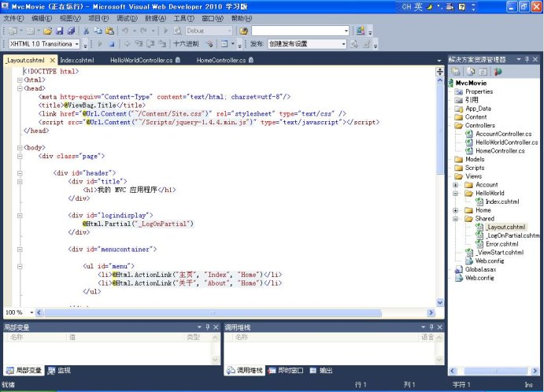Click the Show All Files icon

[x=471, y=72]
